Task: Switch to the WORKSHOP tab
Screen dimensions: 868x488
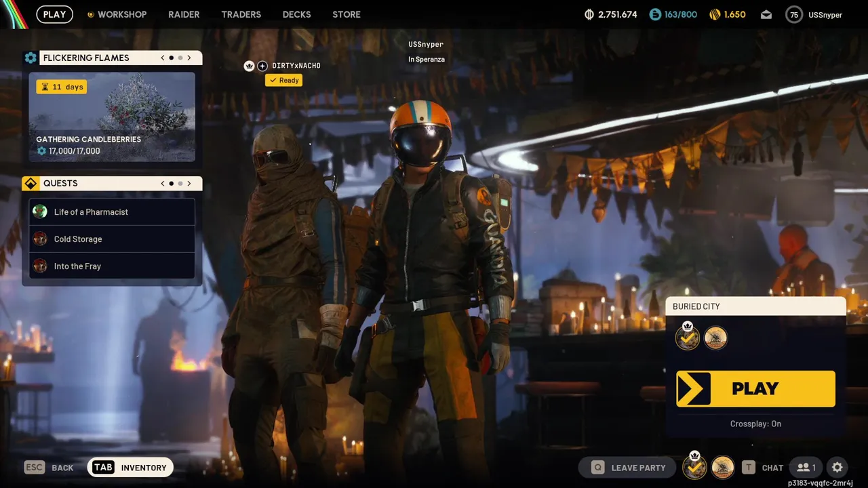Action: (x=117, y=14)
